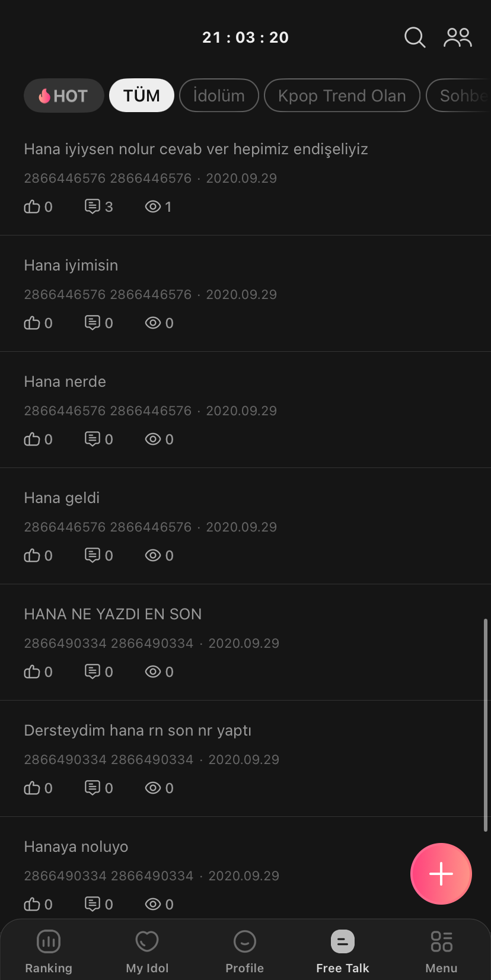Open post "Hana iyiysen nolur cevab ver"
Screen dimensions: 491x980
pyautogui.click(x=196, y=149)
